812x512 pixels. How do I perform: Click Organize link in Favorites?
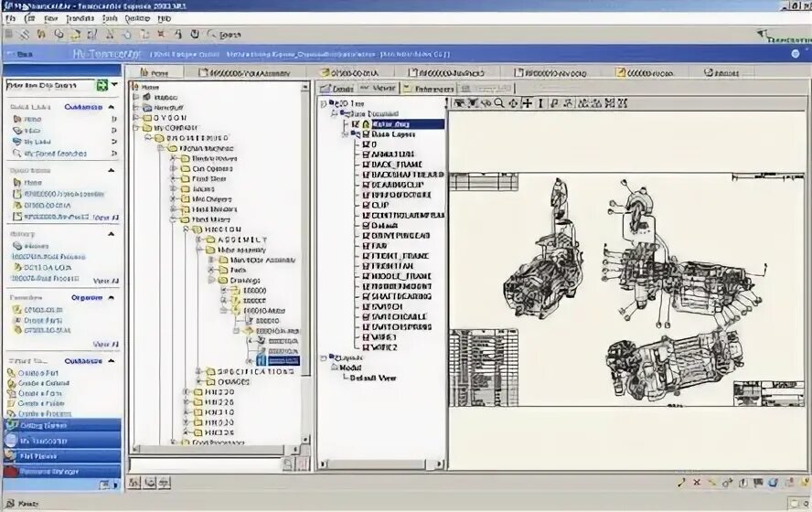pyautogui.click(x=87, y=298)
